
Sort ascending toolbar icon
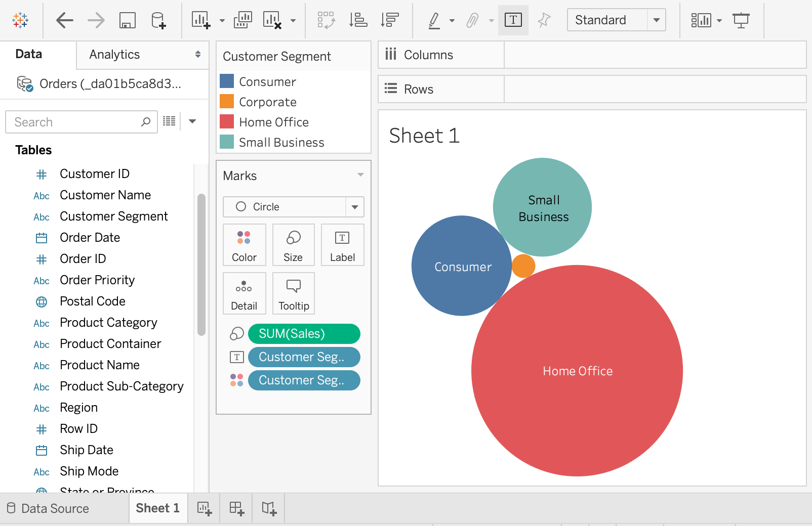358,20
